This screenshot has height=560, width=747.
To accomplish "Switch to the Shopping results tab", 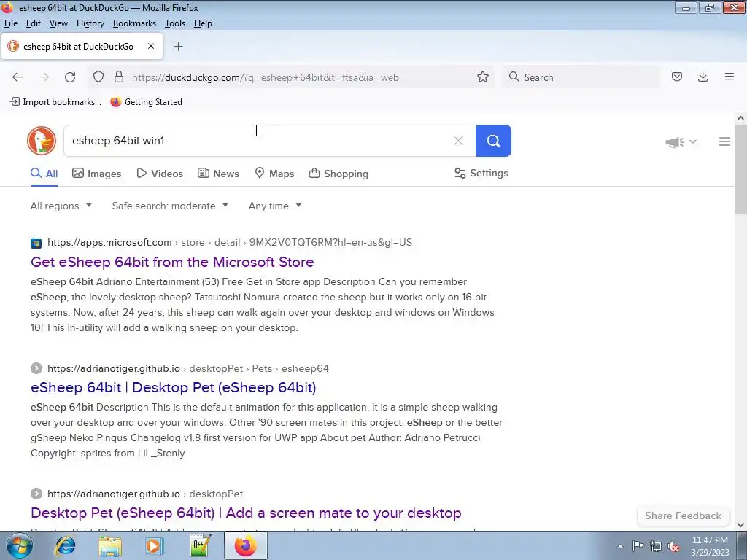I will [x=338, y=174].
